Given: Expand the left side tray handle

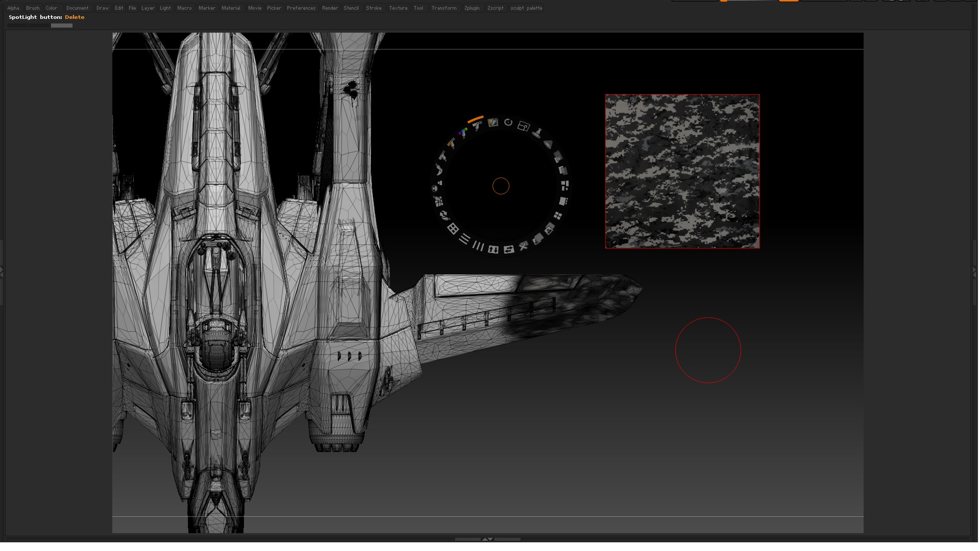Looking at the screenshot, I should tap(2, 273).
